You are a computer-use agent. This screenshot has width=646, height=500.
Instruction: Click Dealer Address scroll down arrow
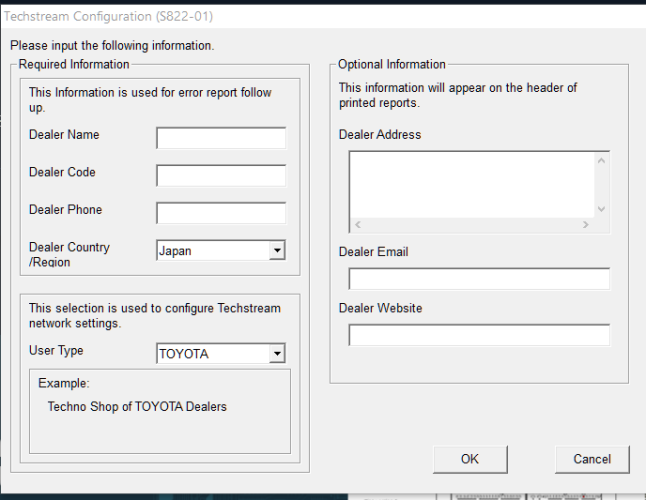click(602, 209)
